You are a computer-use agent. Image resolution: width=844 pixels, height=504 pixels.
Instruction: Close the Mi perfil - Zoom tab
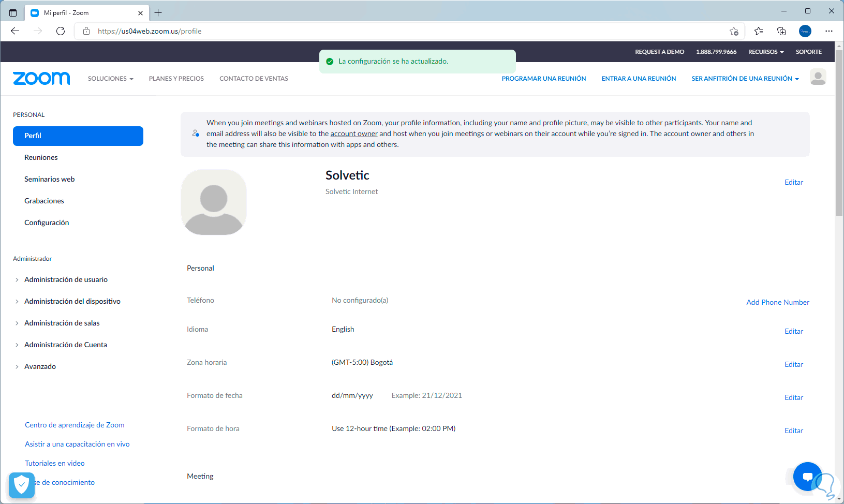(140, 13)
